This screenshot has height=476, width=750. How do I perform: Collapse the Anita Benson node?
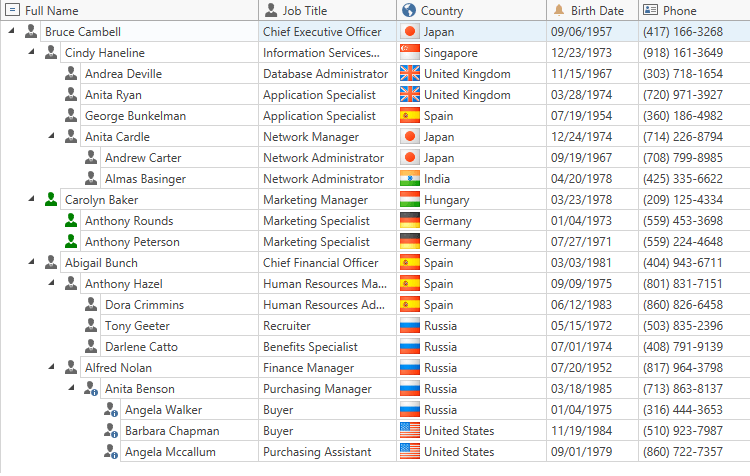tap(72, 389)
